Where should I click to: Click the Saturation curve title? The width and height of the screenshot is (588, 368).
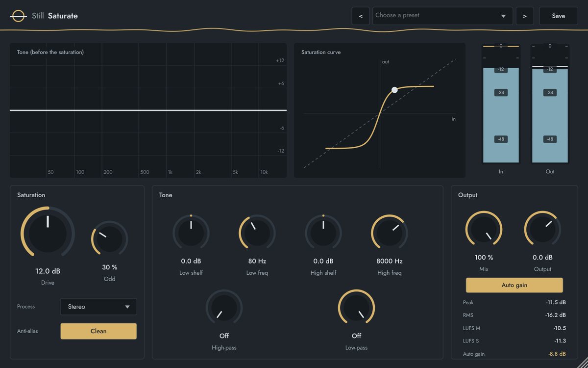click(321, 52)
